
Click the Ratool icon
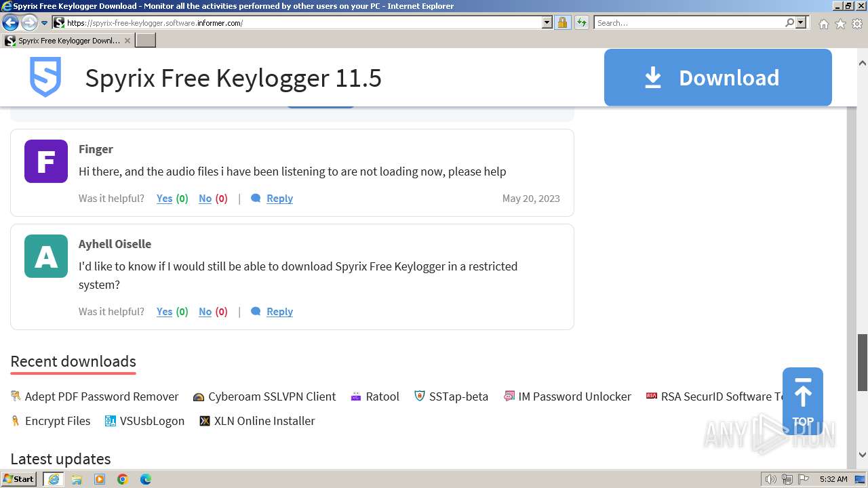coord(356,396)
